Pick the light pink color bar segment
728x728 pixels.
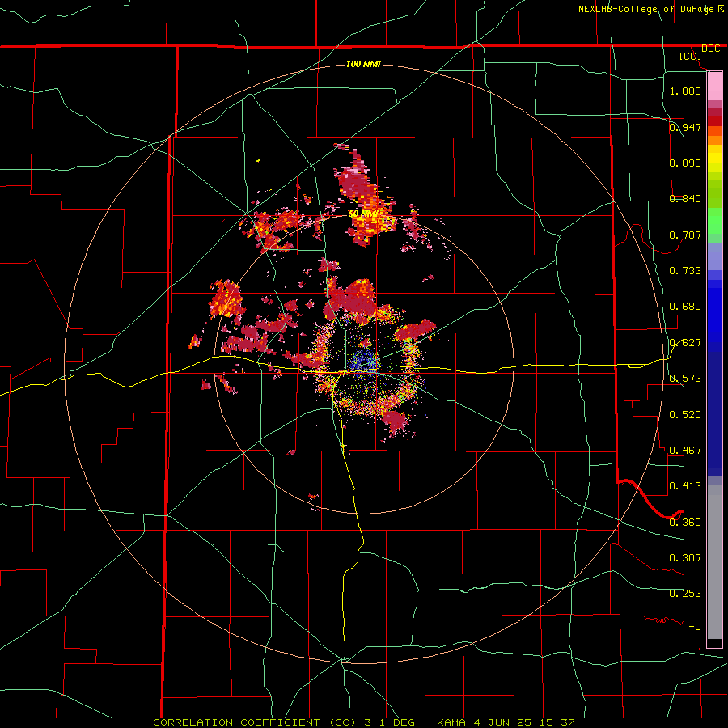click(x=714, y=87)
